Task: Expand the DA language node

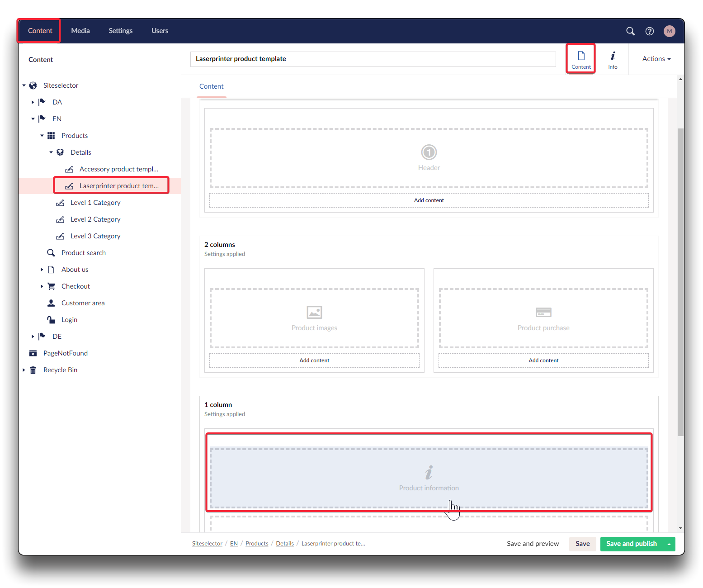Action: click(x=33, y=102)
